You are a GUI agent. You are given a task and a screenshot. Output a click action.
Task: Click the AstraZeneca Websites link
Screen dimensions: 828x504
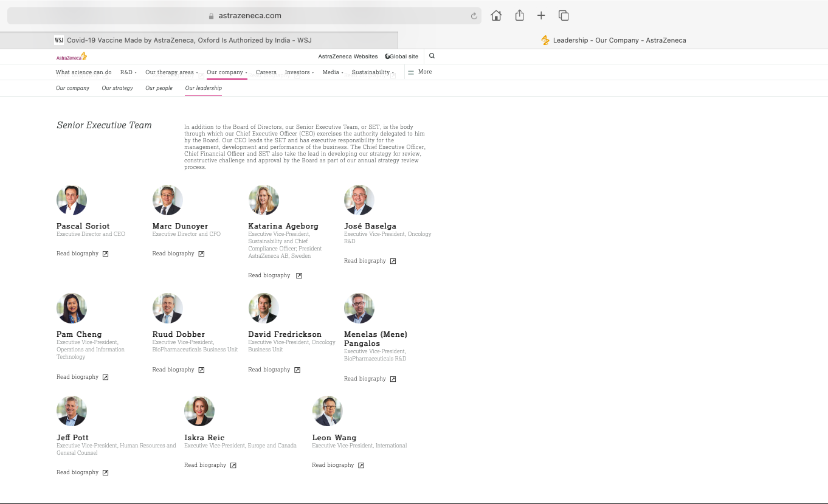pos(348,57)
